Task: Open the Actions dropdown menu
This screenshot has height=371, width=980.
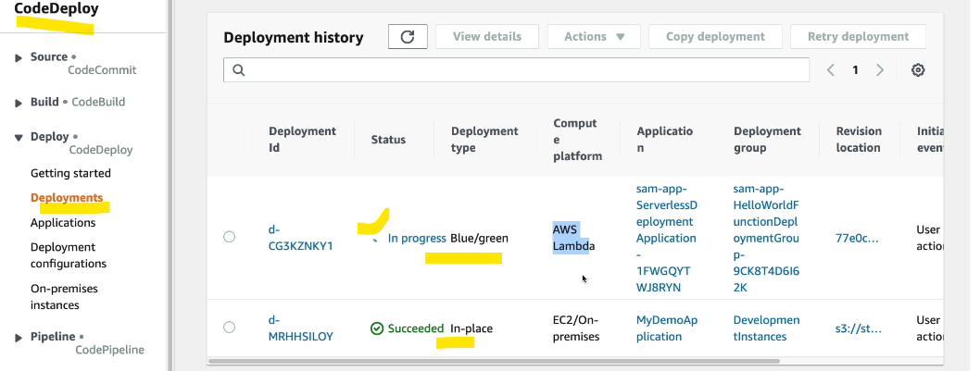Action: (x=594, y=37)
